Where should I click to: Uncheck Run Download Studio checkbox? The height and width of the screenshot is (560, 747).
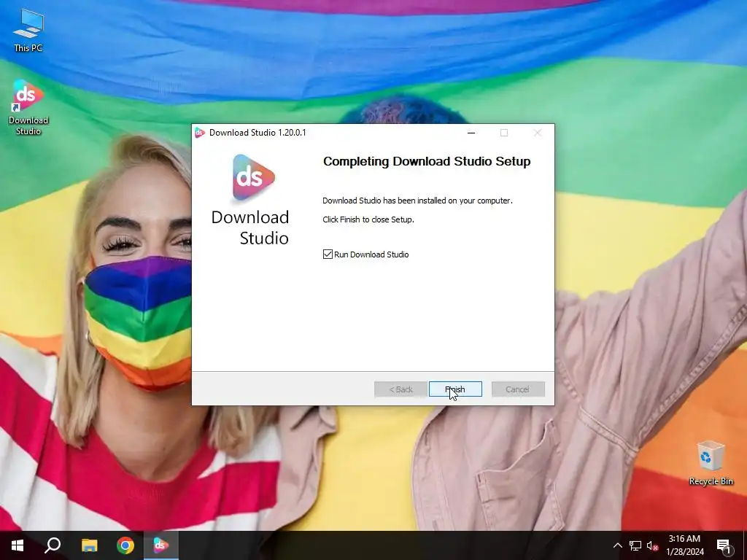point(328,254)
